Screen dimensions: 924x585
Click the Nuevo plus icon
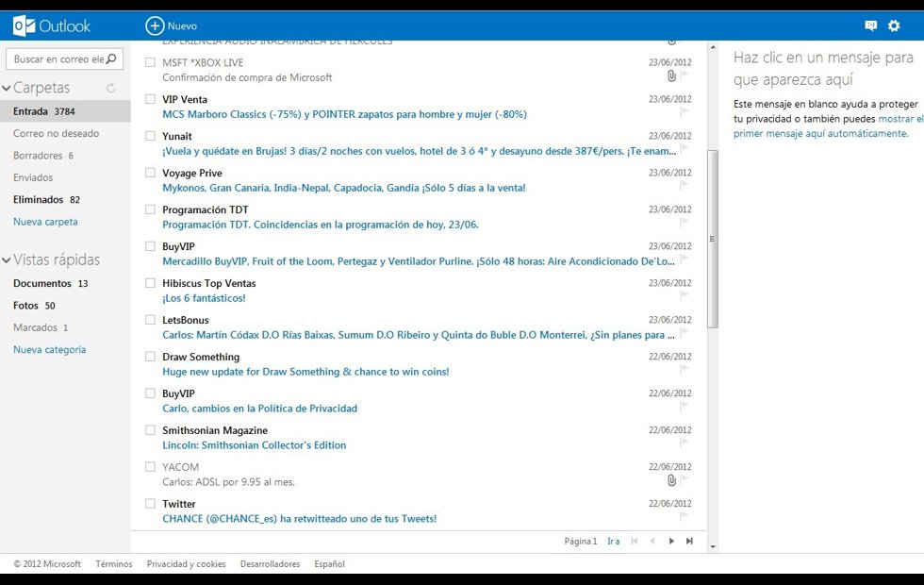[155, 25]
